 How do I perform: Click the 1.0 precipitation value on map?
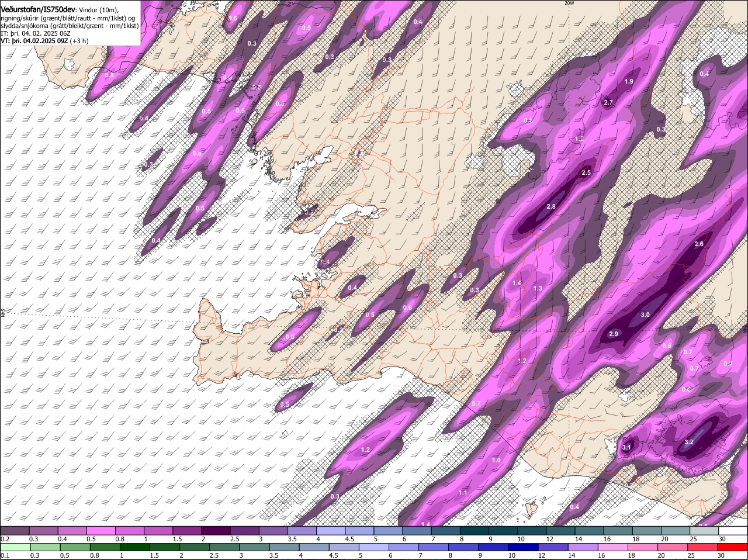[496, 460]
